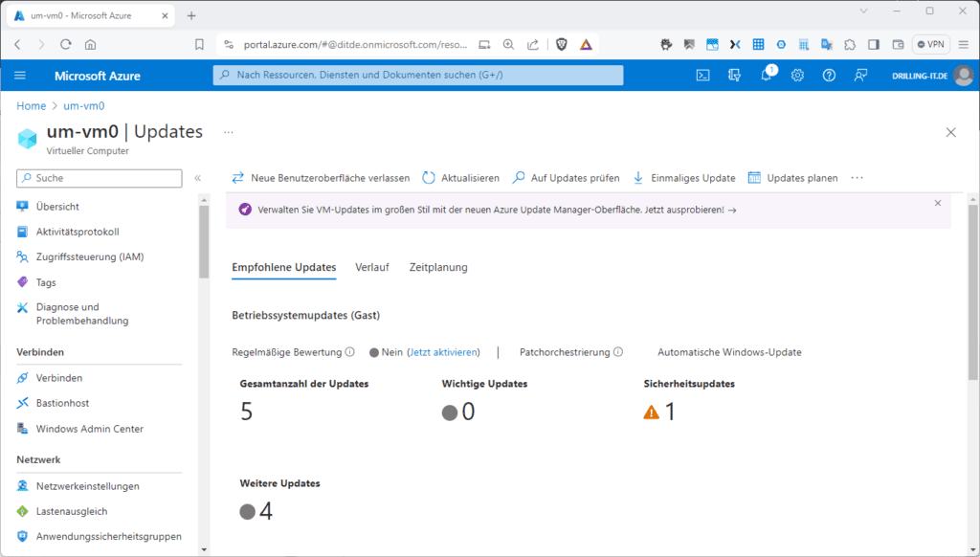The image size is (980, 557).
Task: Open the directories and subscriptions filter icon
Action: coord(734,76)
